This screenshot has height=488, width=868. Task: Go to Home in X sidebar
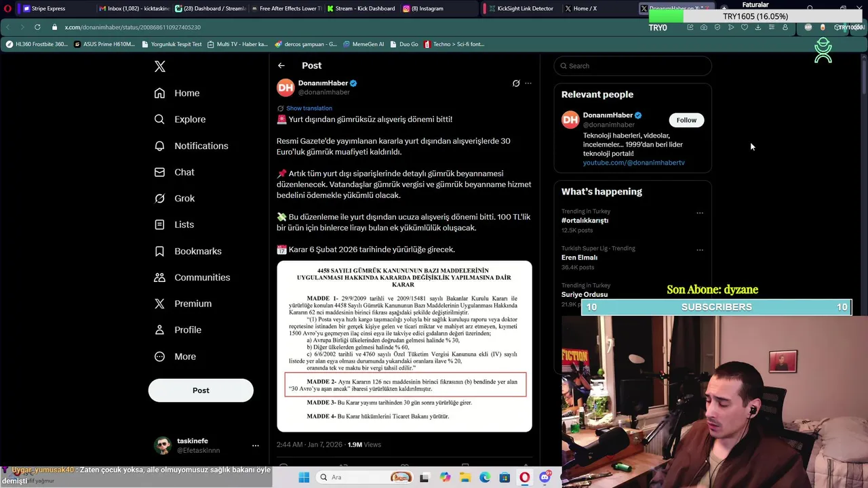177,93
